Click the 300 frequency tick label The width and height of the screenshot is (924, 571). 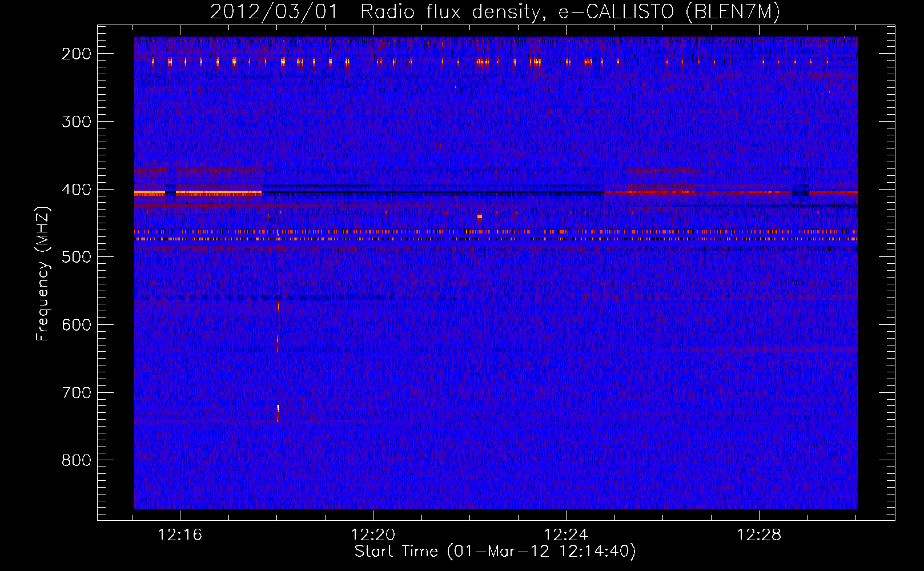77,122
